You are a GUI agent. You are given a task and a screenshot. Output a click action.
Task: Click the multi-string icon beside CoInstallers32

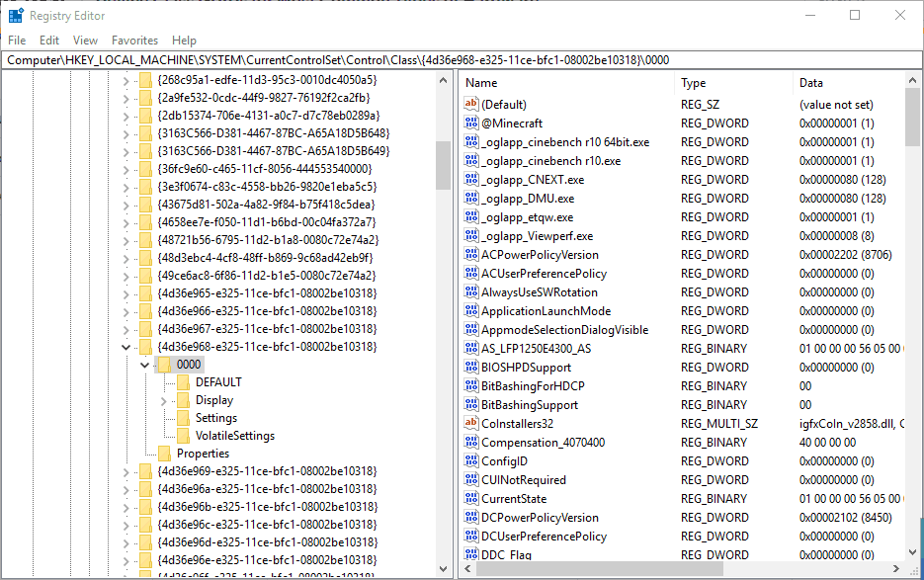472,423
